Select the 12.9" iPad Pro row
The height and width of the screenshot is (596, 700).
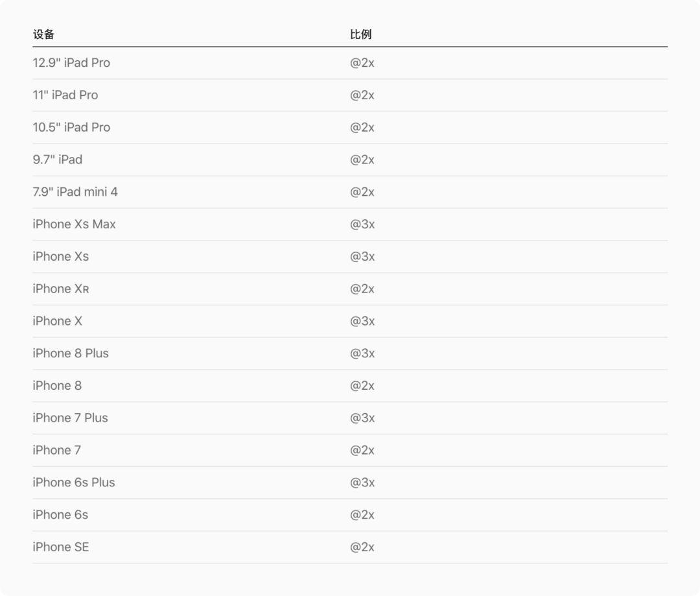point(71,63)
